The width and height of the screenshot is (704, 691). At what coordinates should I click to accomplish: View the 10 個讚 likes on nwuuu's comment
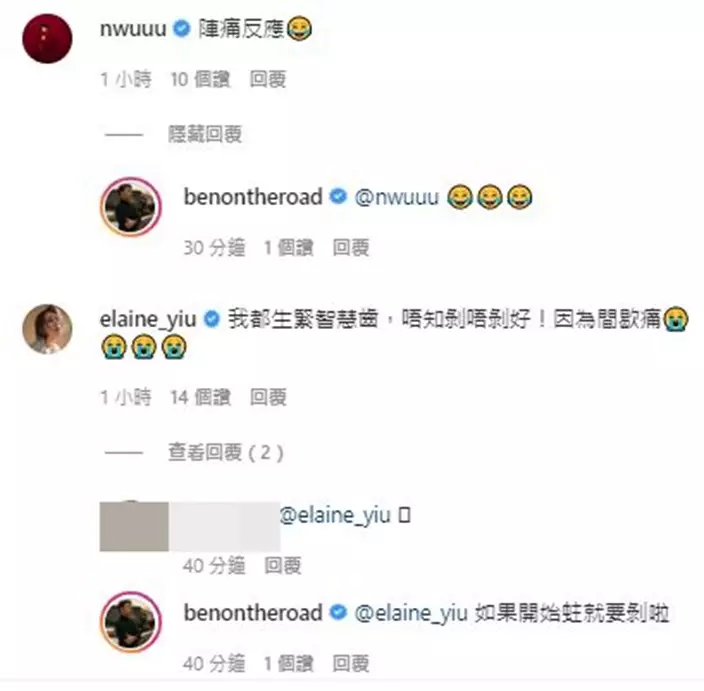click(x=200, y=79)
